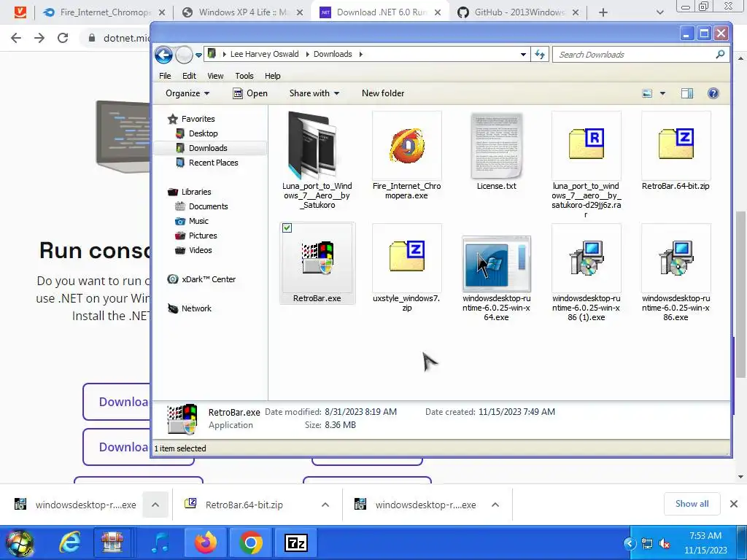
Task: Create a New folder
Action: [383, 93]
